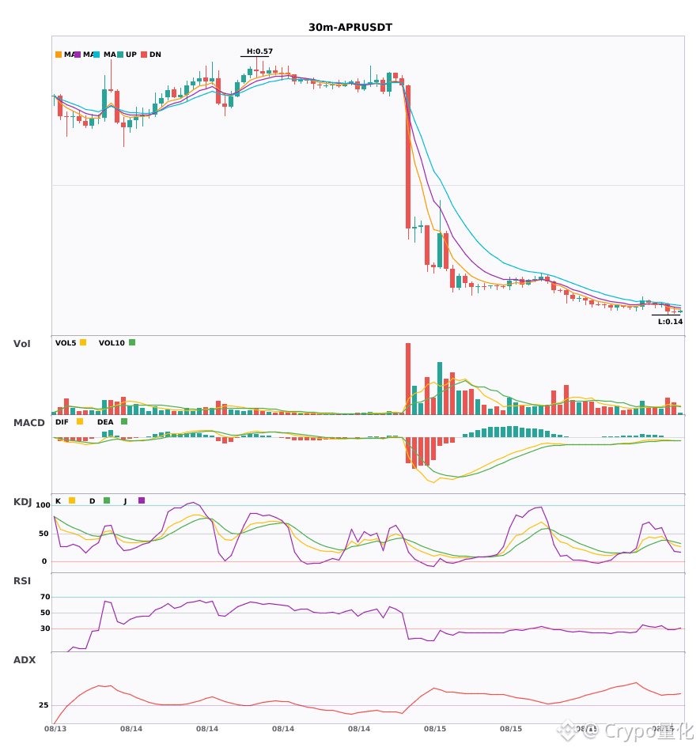Click the VOL5 legend text
Image resolution: width=700 pixels, height=751 pixels.
66,343
